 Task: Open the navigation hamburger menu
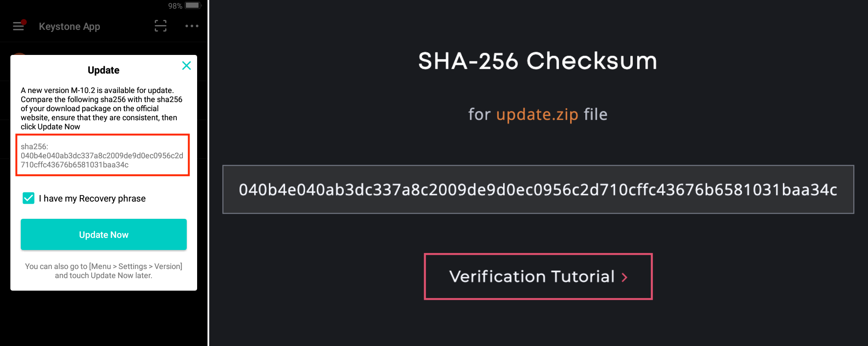coord(18,26)
